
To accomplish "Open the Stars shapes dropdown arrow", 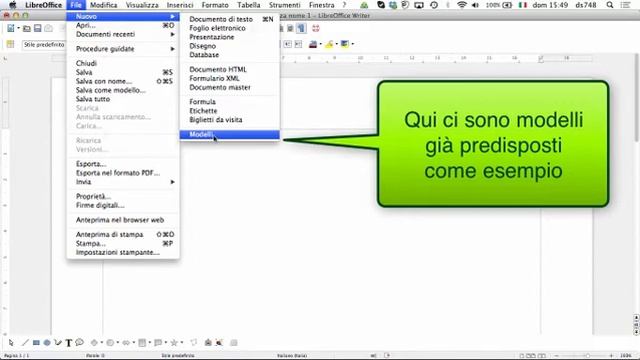I will pyautogui.click(x=182, y=343).
